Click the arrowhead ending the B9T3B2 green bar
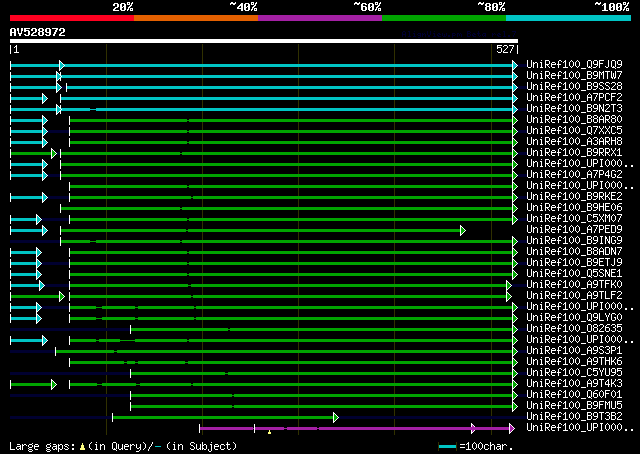This screenshot has height=454, width=640. pyautogui.click(x=336, y=416)
